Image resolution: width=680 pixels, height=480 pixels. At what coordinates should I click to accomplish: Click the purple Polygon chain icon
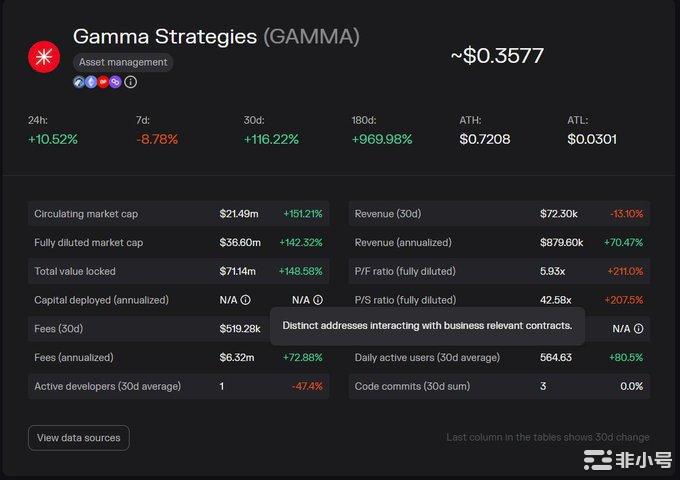tap(115, 82)
